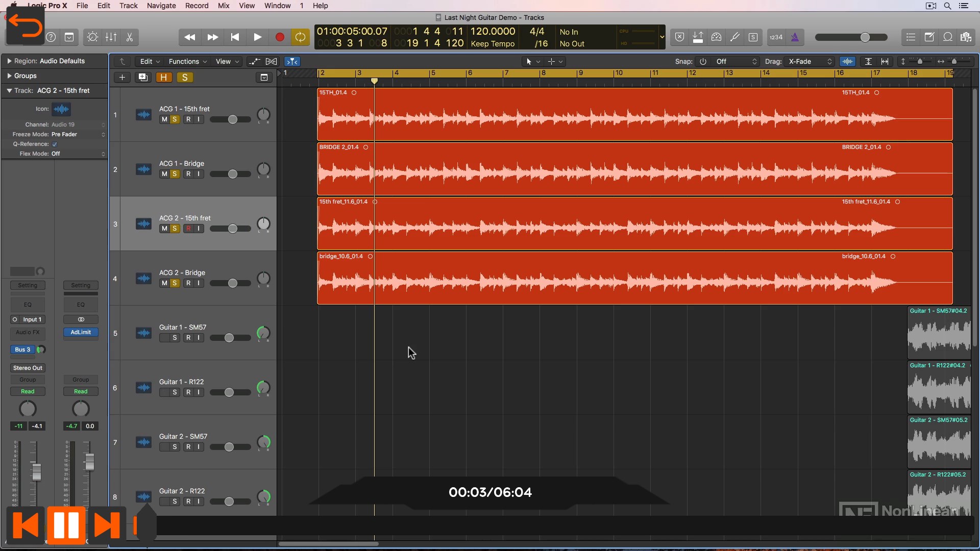980x551 pixels.
Task: Select the 15th fret_11.6_01.4 audio region
Action: tap(634, 223)
